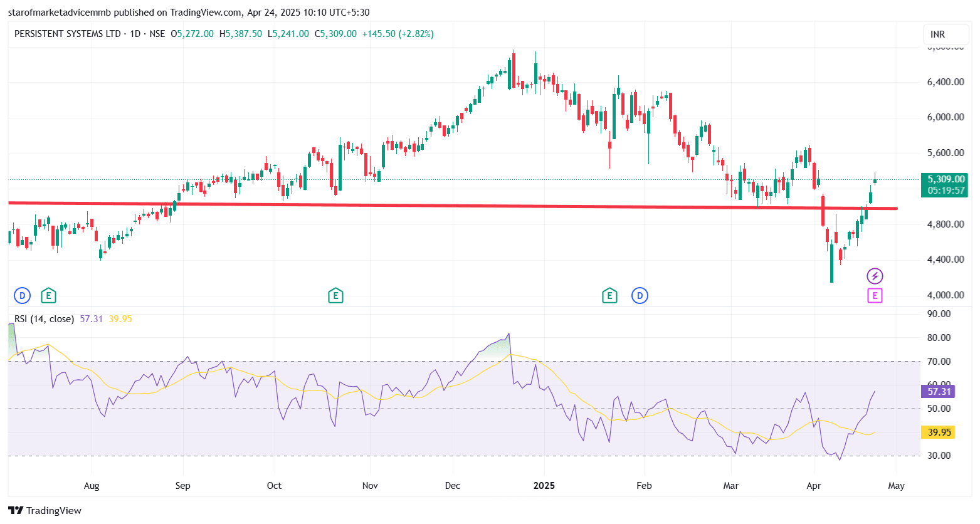
Task: Click the 70.00 RSI scale label
Action: point(939,362)
